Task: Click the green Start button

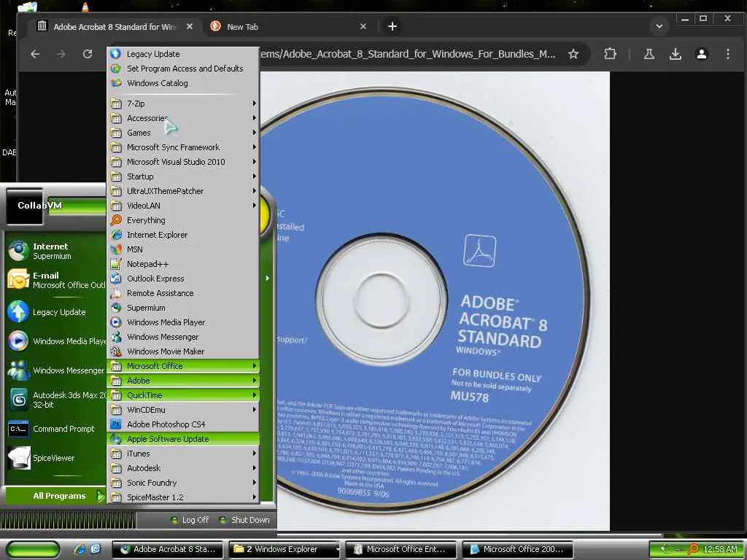Action: (34, 550)
